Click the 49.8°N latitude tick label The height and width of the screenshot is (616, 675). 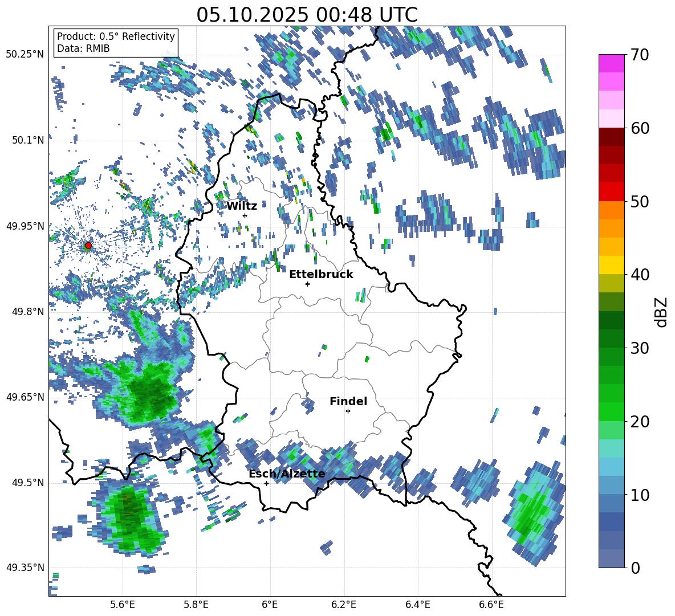click(27, 312)
